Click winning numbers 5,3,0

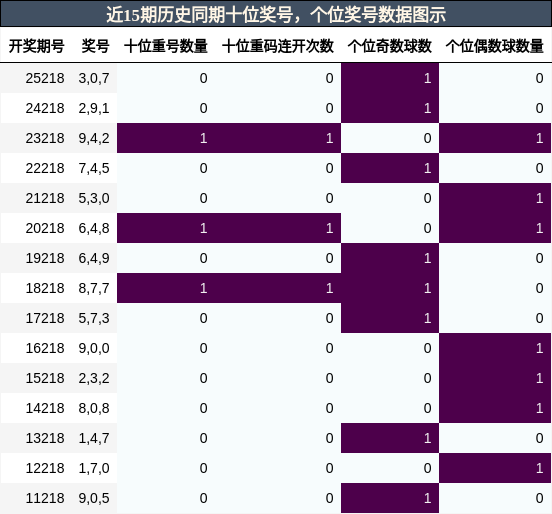coord(94,198)
